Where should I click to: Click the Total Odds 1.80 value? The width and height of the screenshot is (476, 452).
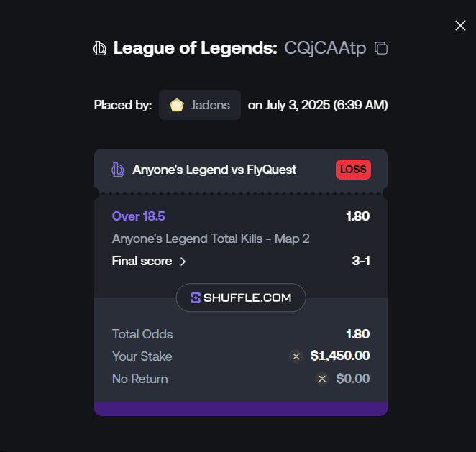pyautogui.click(x=358, y=334)
